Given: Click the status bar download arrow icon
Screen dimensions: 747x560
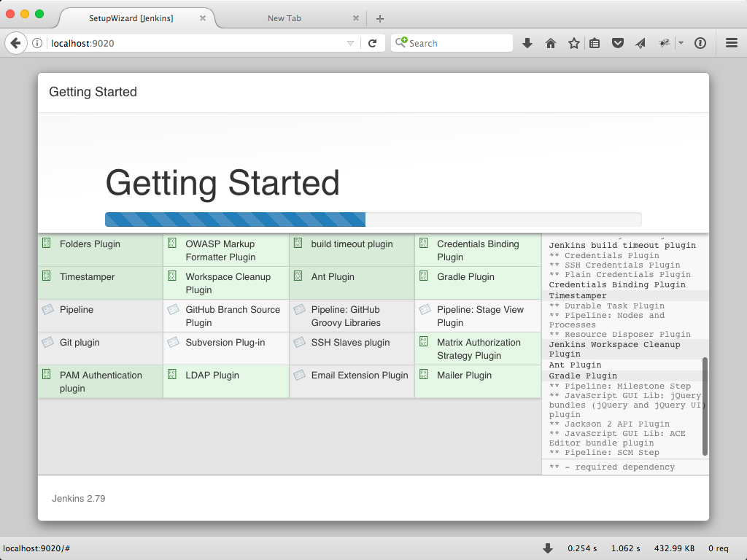Looking at the screenshot, I should (x=548, y=548).
